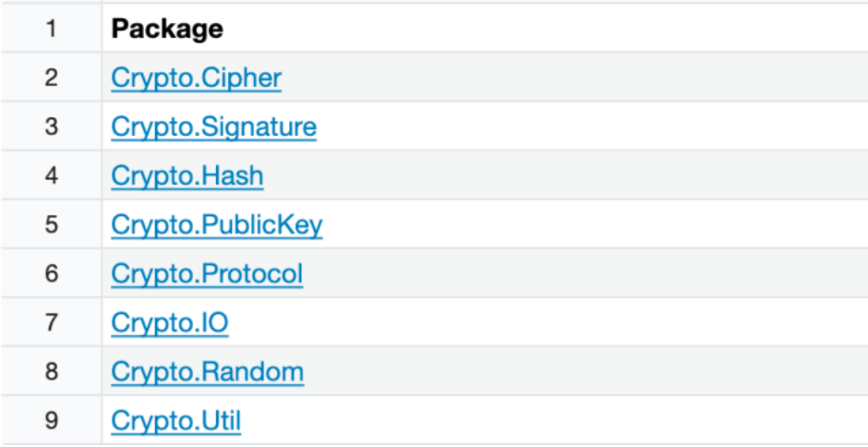
Task: Open the Crypto.Cipher link
Action: click(x=196, y=79)
